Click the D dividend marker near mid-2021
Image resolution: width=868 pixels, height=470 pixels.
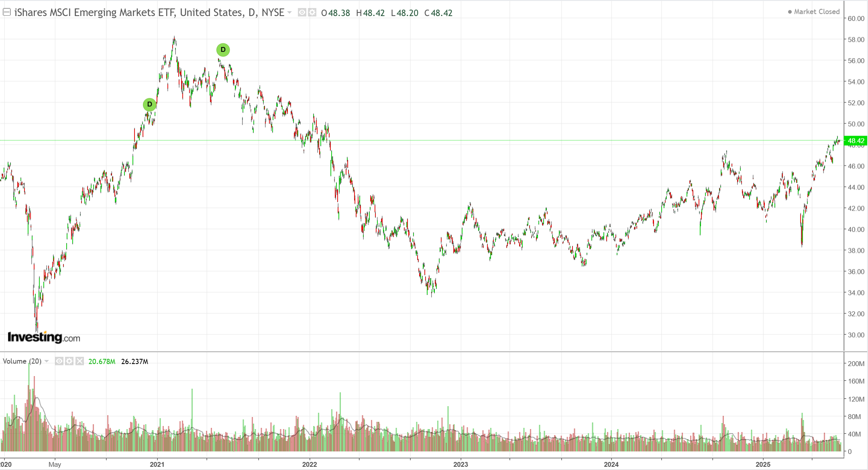click(223, 50)
